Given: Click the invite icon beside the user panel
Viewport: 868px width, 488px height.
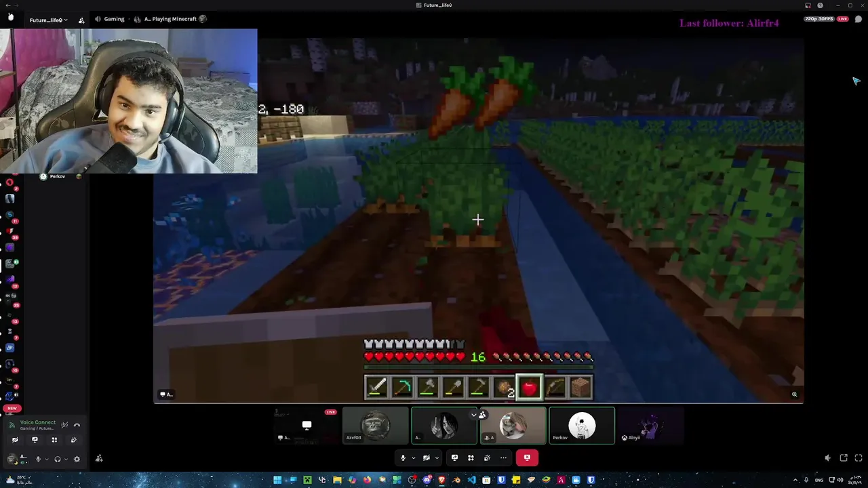Looking at the screenshot, I should coord(99,459).
